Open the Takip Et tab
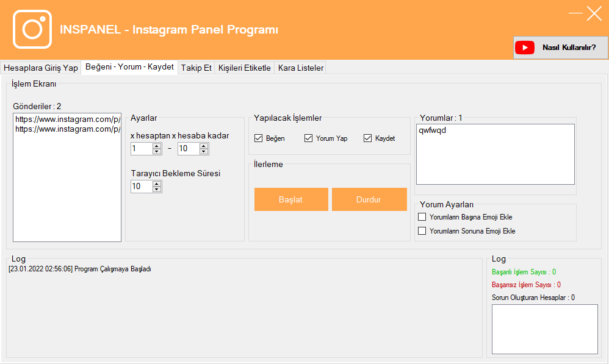 [196, 68]
